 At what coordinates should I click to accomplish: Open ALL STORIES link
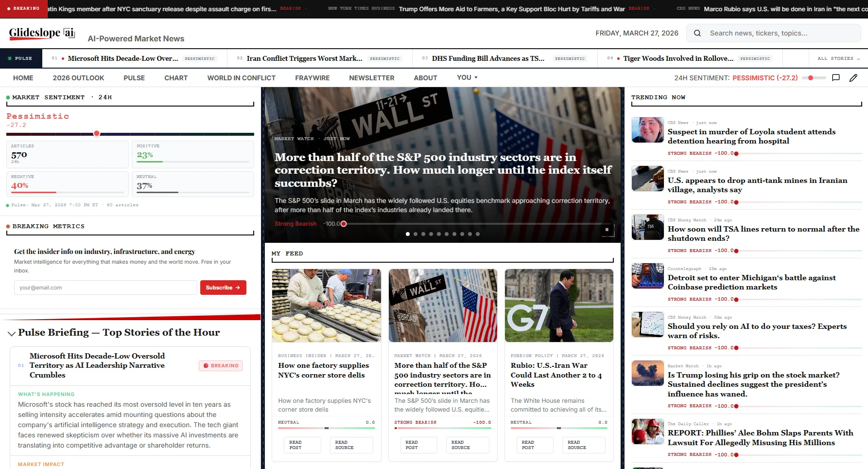point(838,58)
